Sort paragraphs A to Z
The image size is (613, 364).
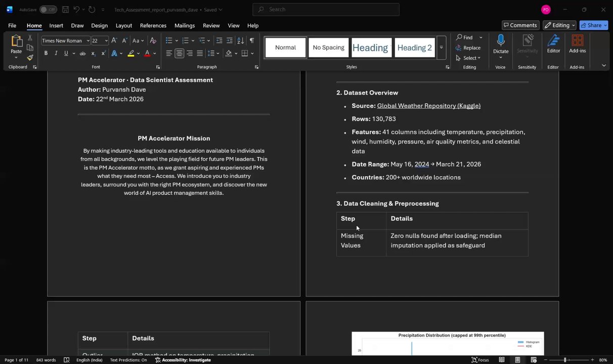point(240,40)
